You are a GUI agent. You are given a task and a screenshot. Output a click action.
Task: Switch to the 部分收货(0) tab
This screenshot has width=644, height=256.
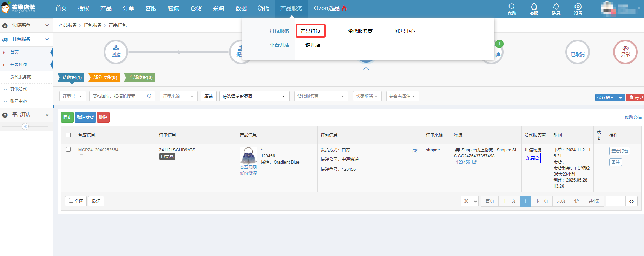click(x=104, y=78)
